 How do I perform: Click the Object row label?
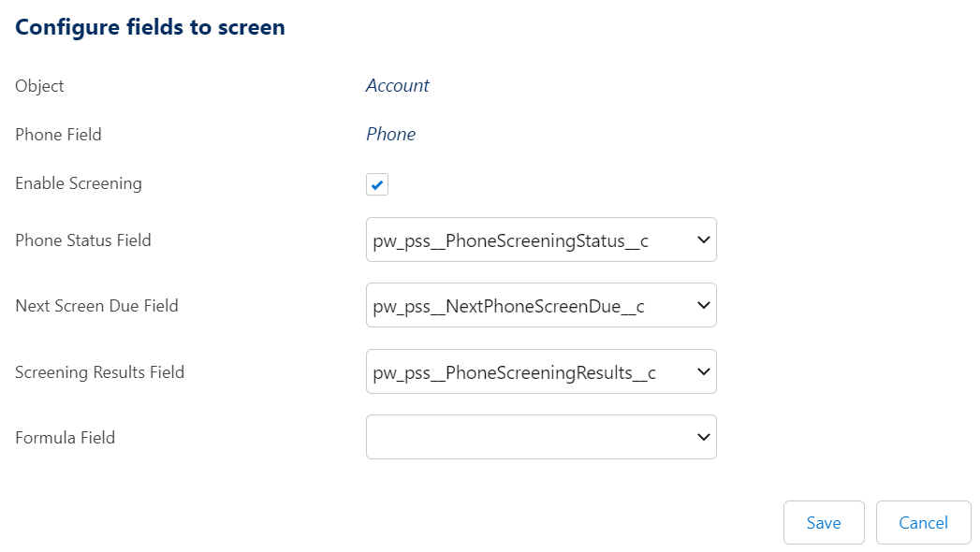tap(39, 85)
